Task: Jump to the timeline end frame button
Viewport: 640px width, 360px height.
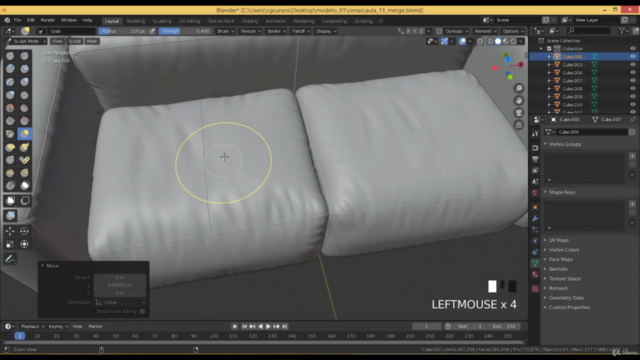Action: tap(285, 327)
